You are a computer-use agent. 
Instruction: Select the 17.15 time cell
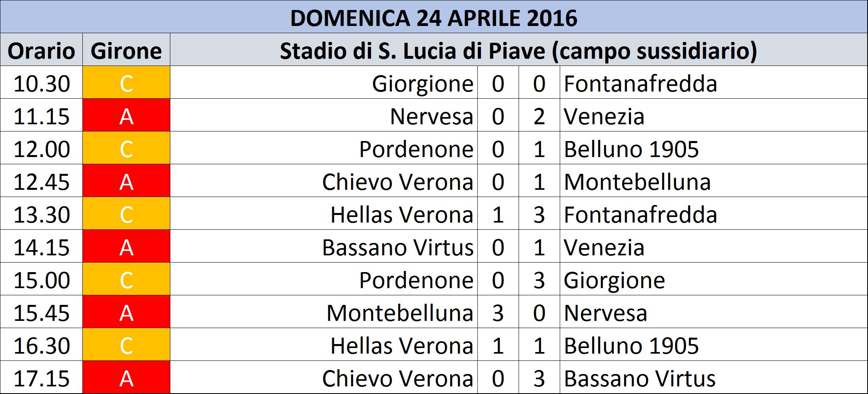pyautogui.click(x=42, y=377)
